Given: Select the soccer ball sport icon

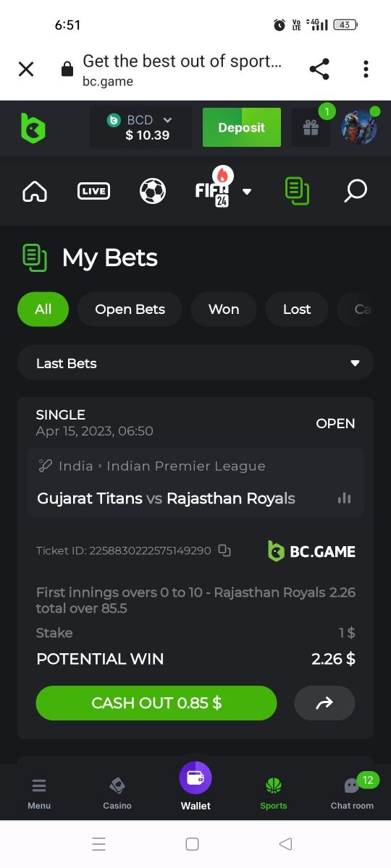Looking at the screenshot, I should [x=153, y=192].
